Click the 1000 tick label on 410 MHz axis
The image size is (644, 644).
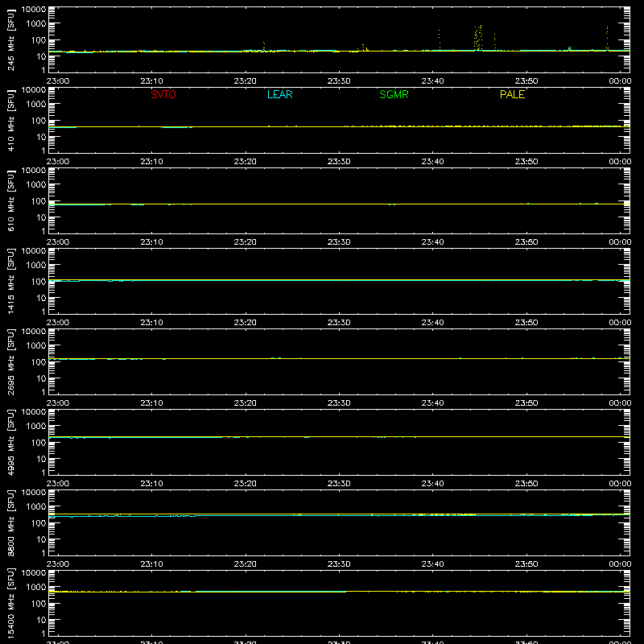(x=36, y=105)
